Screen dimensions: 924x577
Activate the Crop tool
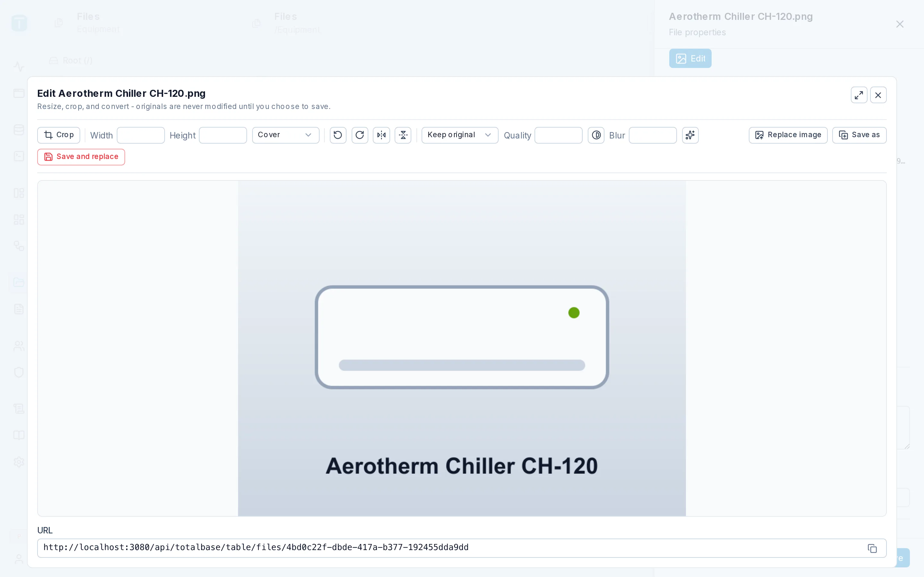click(x=59, y=135)
